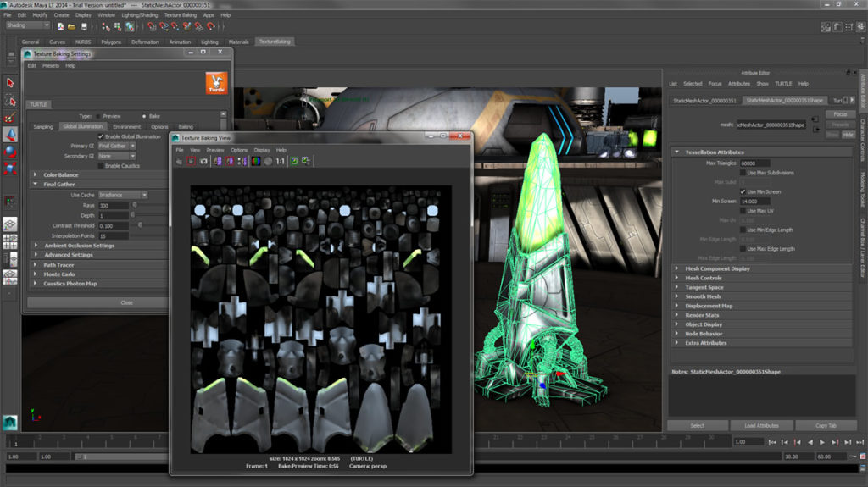Select the Bake type radio button

point(144,116)
